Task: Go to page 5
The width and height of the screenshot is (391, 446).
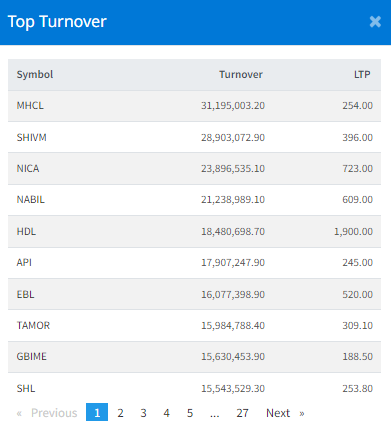Action: [190, 413]
